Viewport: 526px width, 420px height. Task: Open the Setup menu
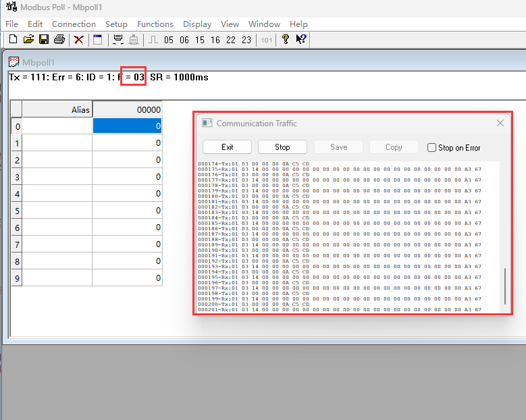(116, 24)
